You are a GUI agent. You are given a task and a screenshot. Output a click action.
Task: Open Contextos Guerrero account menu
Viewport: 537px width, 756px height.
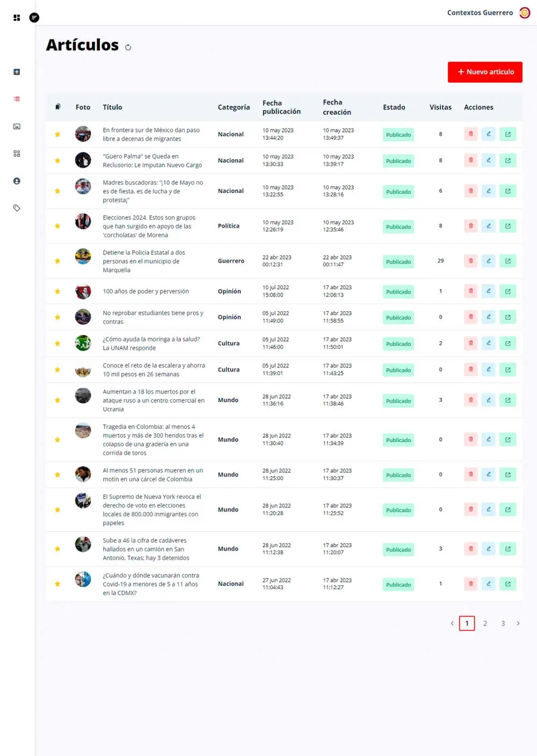click(525, 13)
